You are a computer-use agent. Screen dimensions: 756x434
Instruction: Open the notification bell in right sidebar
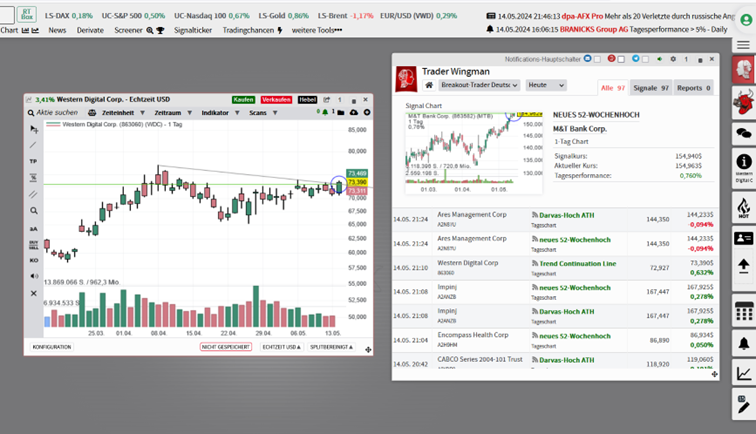pyautogui.click(x=743, y=343)
